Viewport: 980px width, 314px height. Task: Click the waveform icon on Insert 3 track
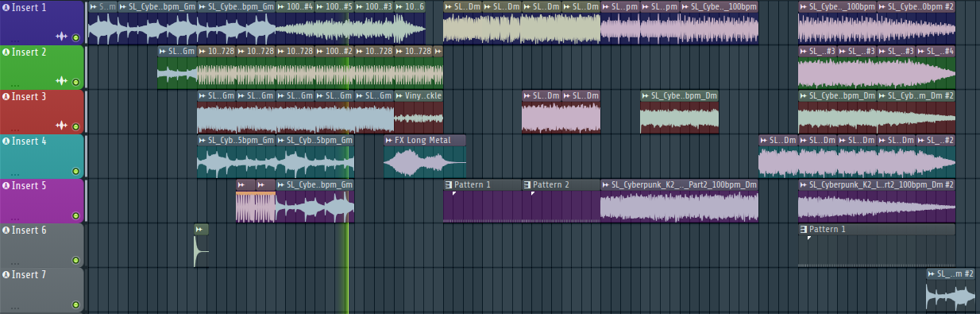61,126
